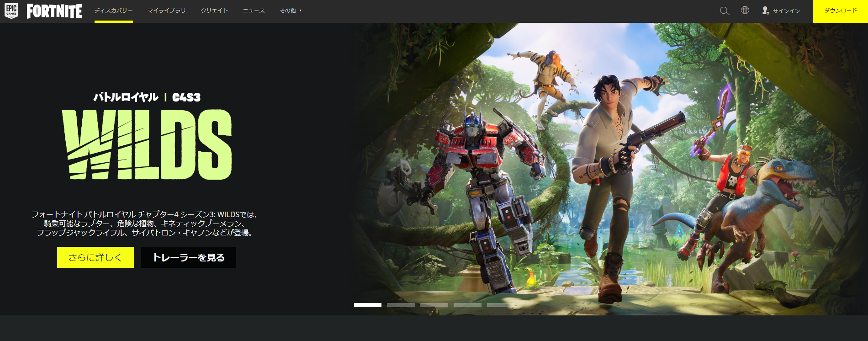Screen dimensions: 868x341
Task: Select the ディスカバリー tab
Action: [113, 11]
